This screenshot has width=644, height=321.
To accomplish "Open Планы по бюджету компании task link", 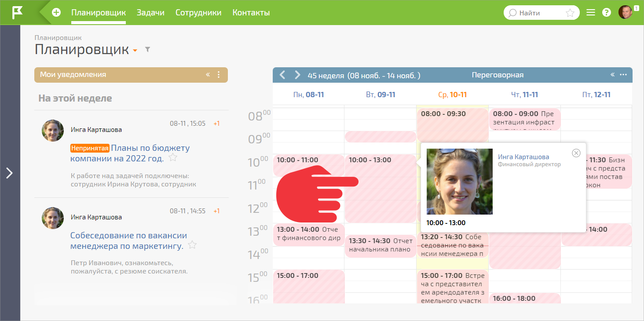I will [x=130, y=153].
